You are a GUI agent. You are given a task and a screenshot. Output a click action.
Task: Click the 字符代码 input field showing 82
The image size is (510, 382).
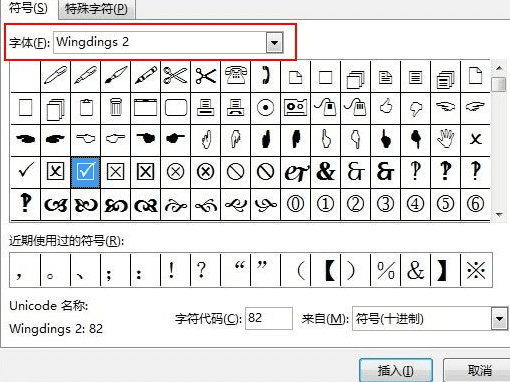[269, 318]
